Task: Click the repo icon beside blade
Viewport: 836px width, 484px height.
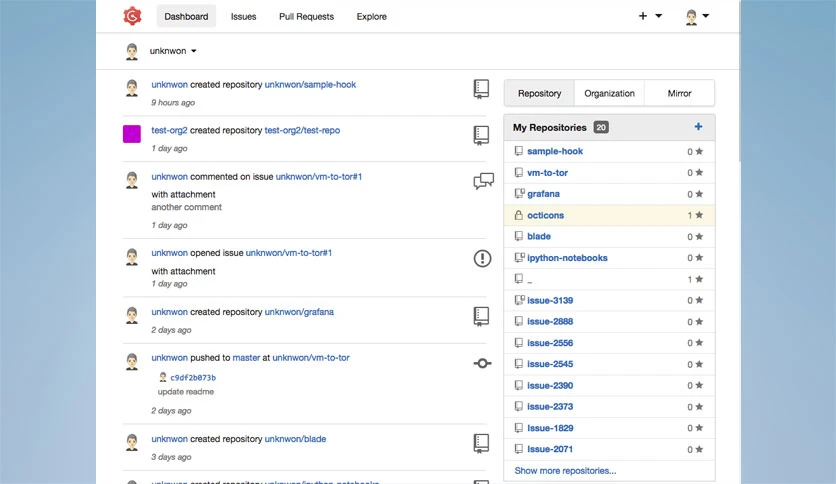Action: (x=518, y=236)
